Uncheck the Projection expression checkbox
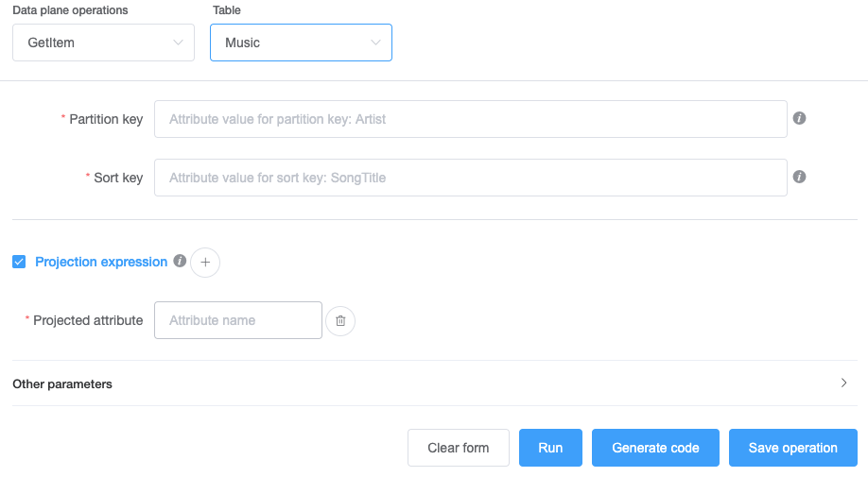The image size is (868, 477). [x=19, y=262]
